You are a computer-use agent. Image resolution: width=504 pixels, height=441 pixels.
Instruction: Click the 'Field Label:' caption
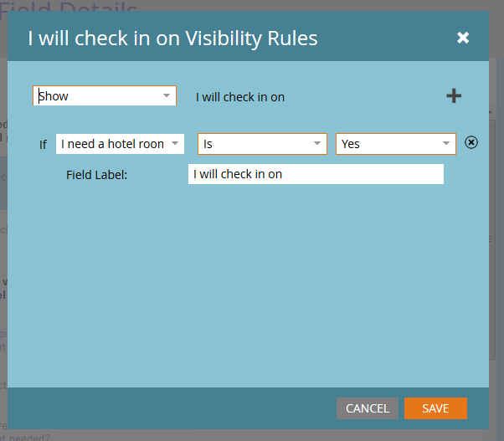[x=96, y=175]
